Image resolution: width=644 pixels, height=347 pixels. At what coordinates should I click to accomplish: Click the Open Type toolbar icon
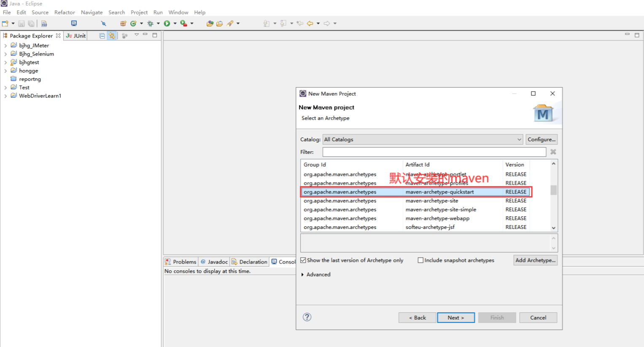[210, 24]
